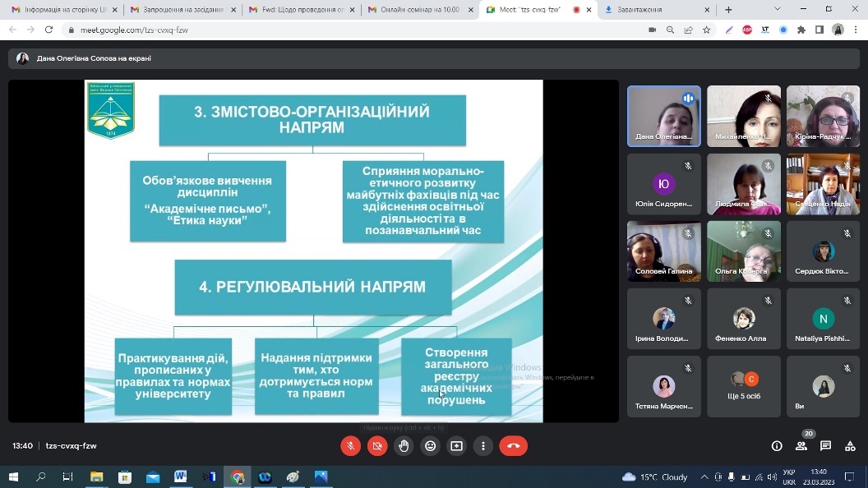Open more options three-dot menu in Meet
The width and height of the screenshot is (868, 488).
(x=483, y=446)
